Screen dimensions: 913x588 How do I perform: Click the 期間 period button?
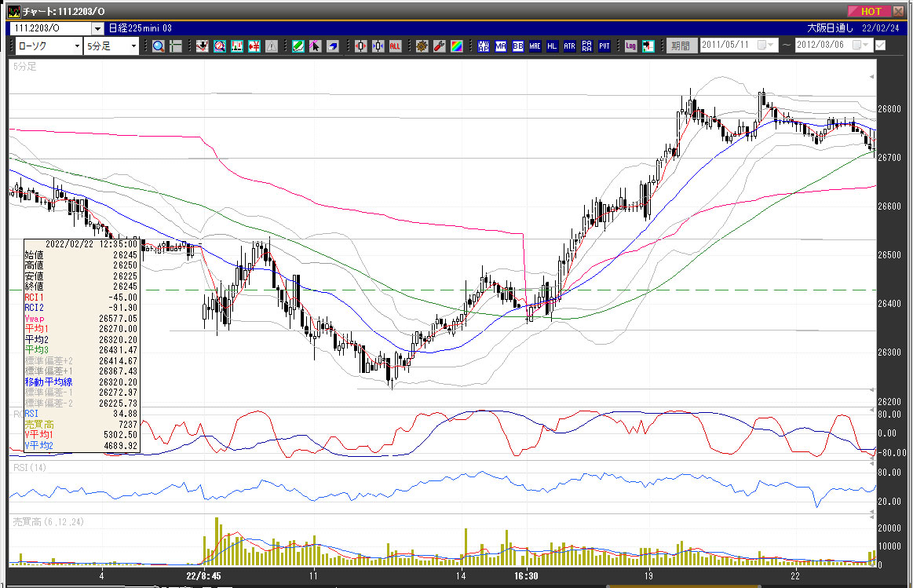coord(680,46)
